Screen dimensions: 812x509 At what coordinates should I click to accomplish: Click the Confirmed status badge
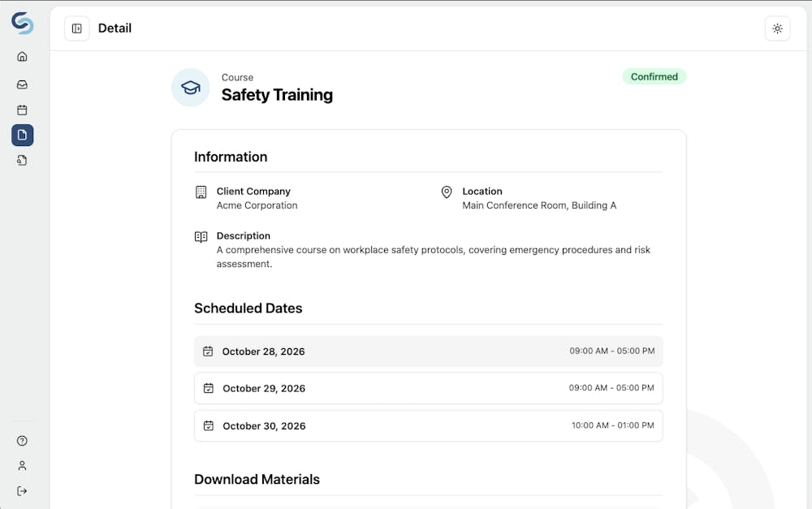point(654,76)
